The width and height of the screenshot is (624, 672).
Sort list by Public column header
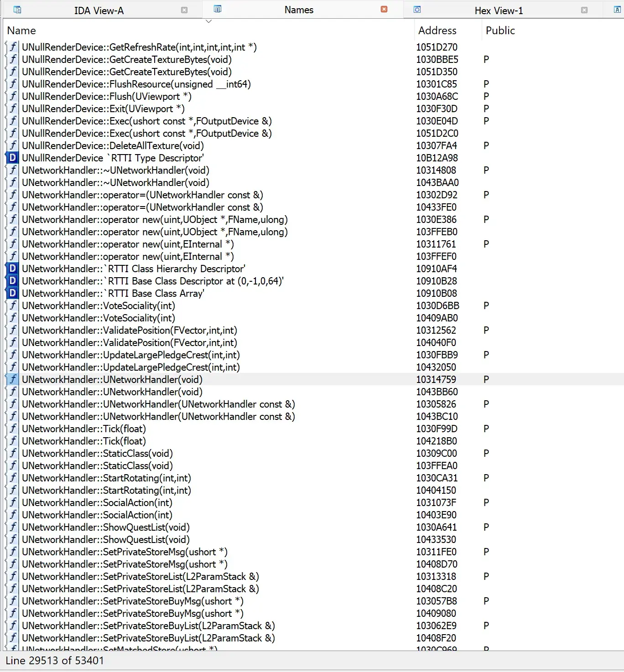click(x=500, y=31)
